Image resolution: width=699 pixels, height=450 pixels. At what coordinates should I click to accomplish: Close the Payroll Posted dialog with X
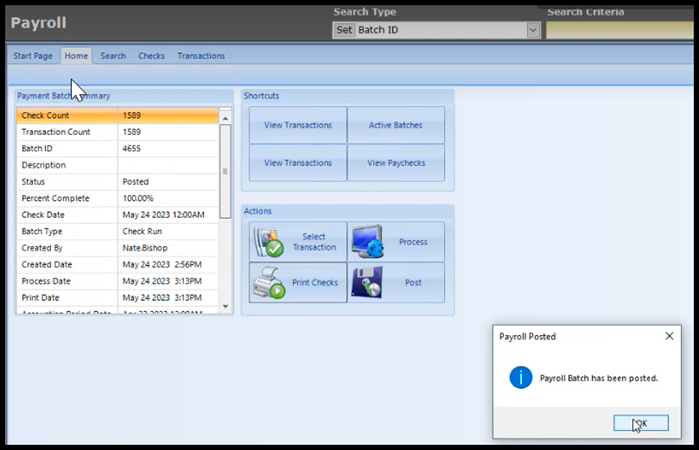(x=669, y=337)
